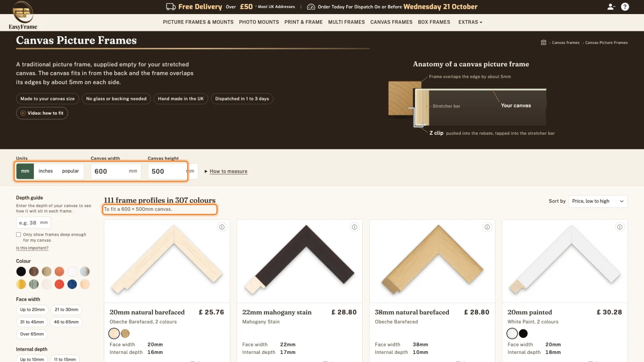Toggle the Over 65mm face width filter
This screenshot has width=644, height=362.
[32, 334]
